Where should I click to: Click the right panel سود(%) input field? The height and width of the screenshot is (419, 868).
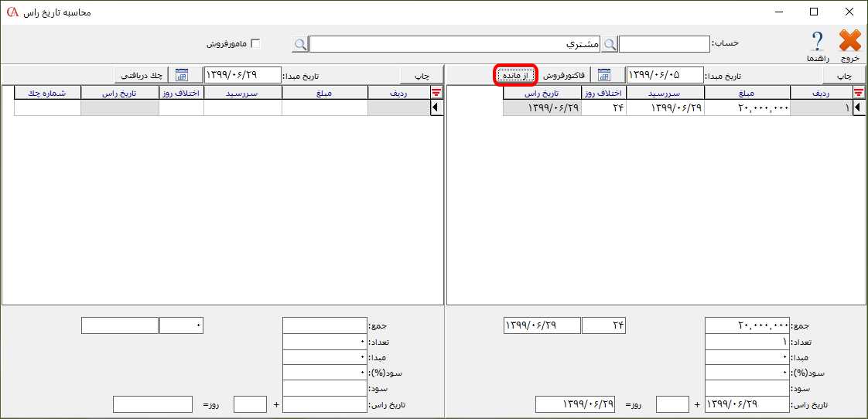[x=747, y=373]
